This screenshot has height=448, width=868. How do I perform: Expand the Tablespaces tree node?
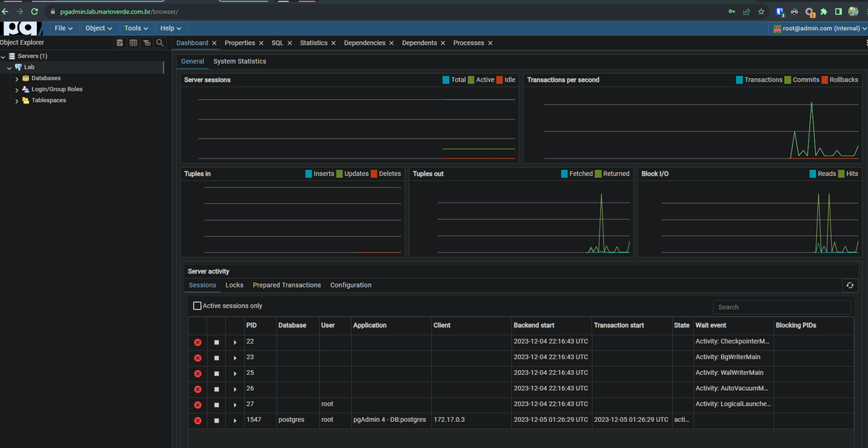[x=17, y=101]
